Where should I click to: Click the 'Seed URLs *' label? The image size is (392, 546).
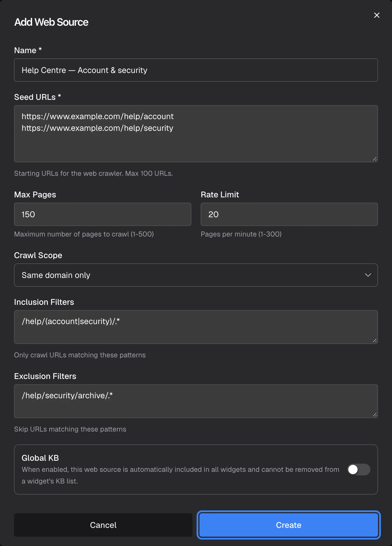point(38,97)
